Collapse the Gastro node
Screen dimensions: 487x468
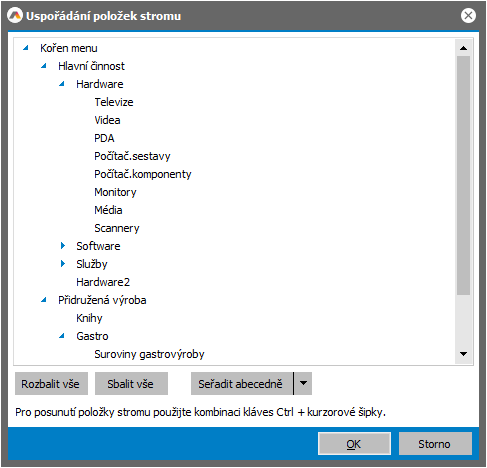click(62, 336)
